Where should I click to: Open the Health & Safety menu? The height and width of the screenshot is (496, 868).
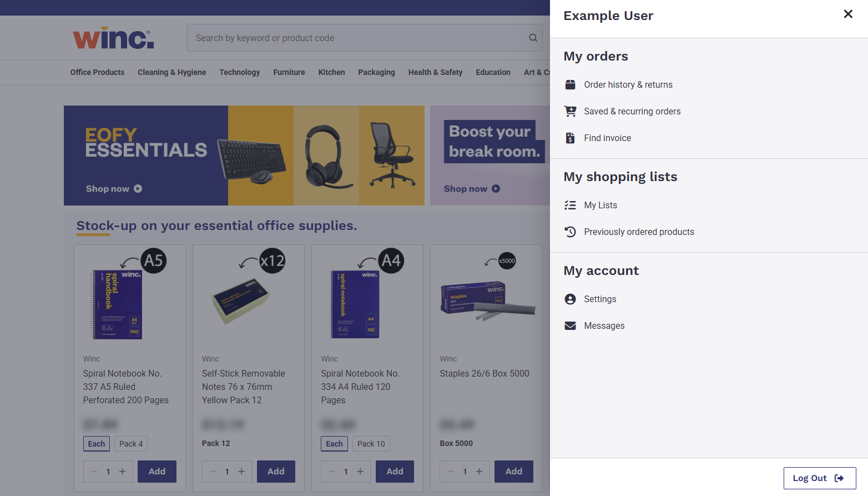[435, 72]
